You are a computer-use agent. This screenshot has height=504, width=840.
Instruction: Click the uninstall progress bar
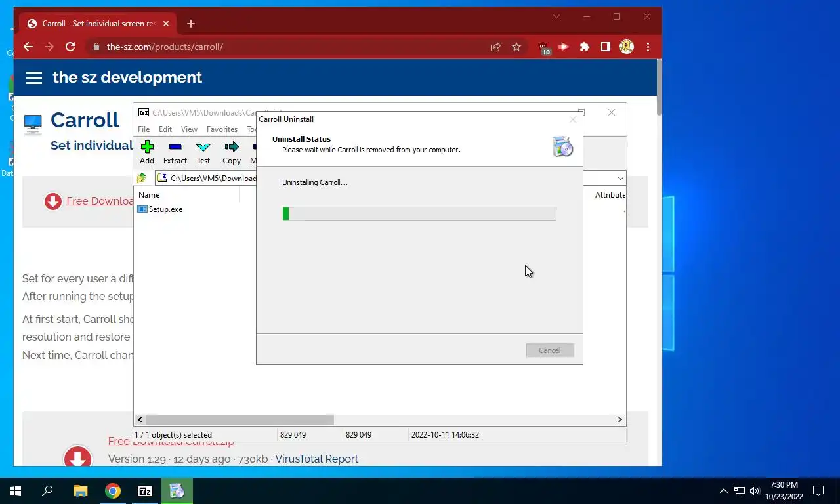[419, 213]
